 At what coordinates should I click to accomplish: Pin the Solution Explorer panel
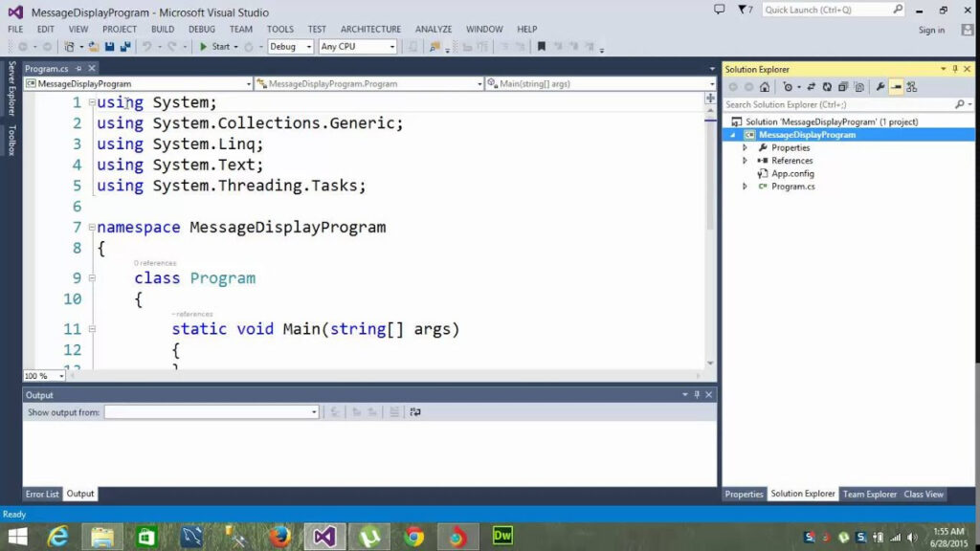pos(955,69)
